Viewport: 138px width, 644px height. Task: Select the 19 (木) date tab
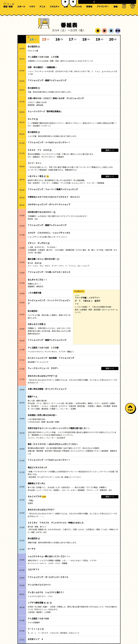tap(100, 39)
